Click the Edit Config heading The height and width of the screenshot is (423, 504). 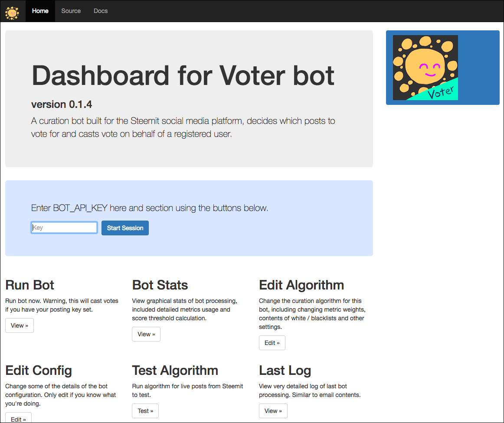39,371
